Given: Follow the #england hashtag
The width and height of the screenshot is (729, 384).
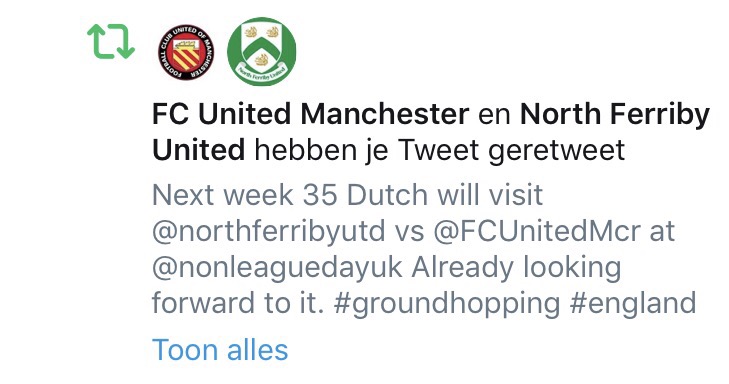Looking at the screenshot, I should click(632, 304).
